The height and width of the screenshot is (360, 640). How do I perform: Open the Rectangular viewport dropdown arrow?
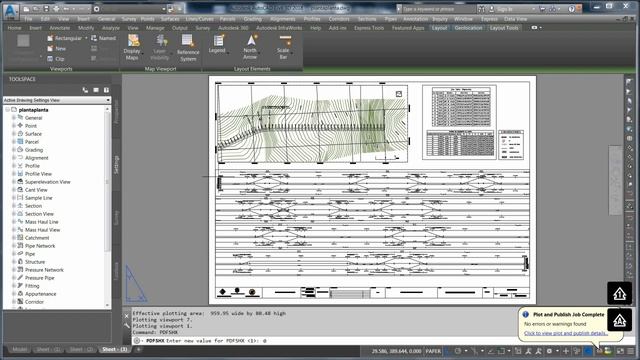pyautogui.click(x=86, y=38)
